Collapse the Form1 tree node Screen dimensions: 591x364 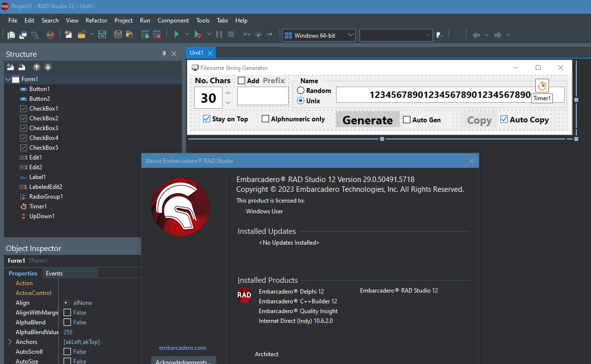click(x=8, y=79)
